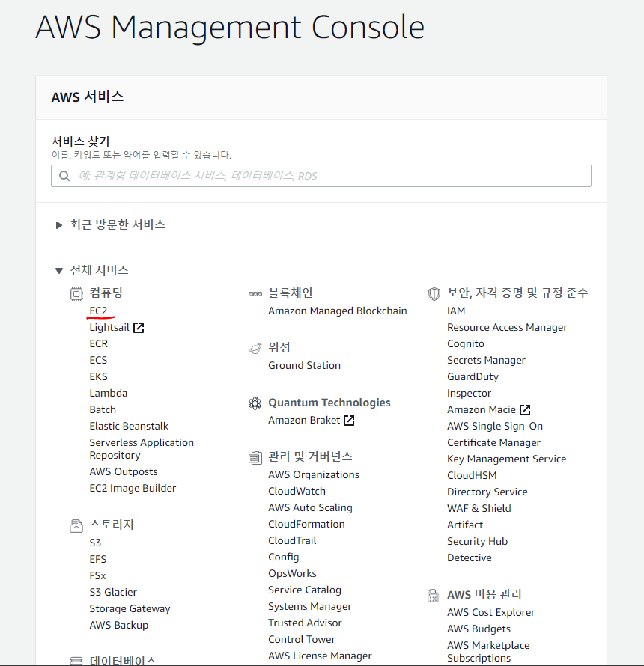The width and height of the screenshot is (644, 666).
Task: Click the Satellite category icon
Action: point(255,348)
